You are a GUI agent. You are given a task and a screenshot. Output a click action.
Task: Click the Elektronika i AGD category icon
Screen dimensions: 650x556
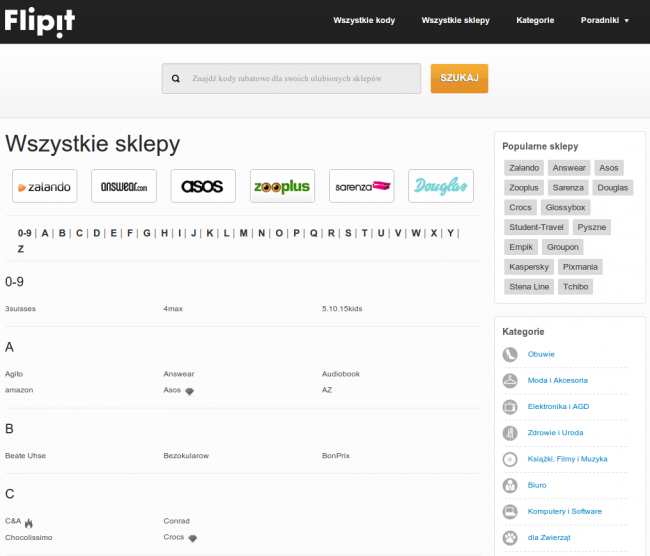510,407
